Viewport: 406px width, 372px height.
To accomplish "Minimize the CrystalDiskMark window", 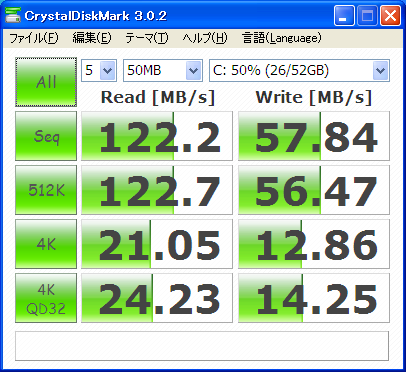I will pos(344,16).
